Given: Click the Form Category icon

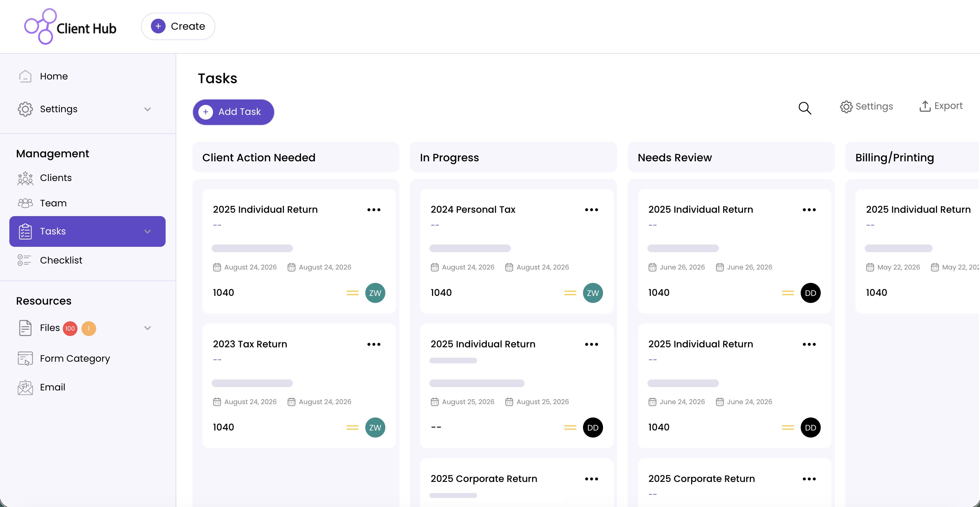Looking at the screenshot, I should tap(25, 359).
